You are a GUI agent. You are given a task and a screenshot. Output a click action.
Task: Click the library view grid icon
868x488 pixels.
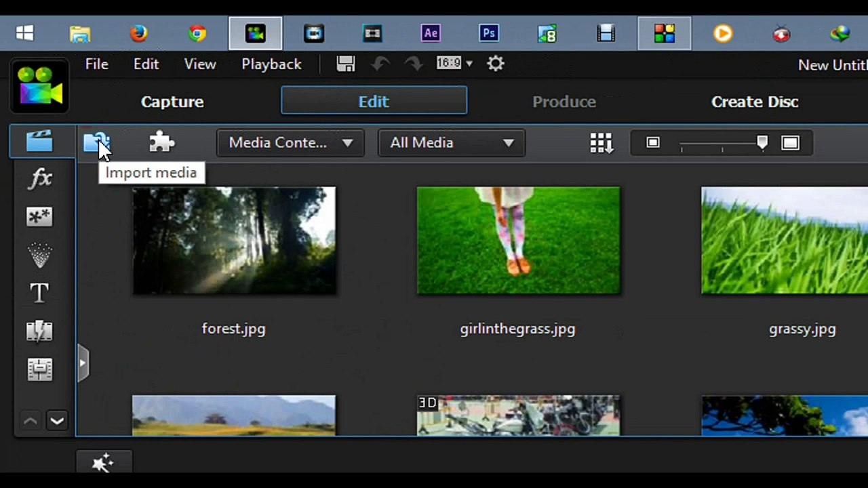[x=601, y=143]
